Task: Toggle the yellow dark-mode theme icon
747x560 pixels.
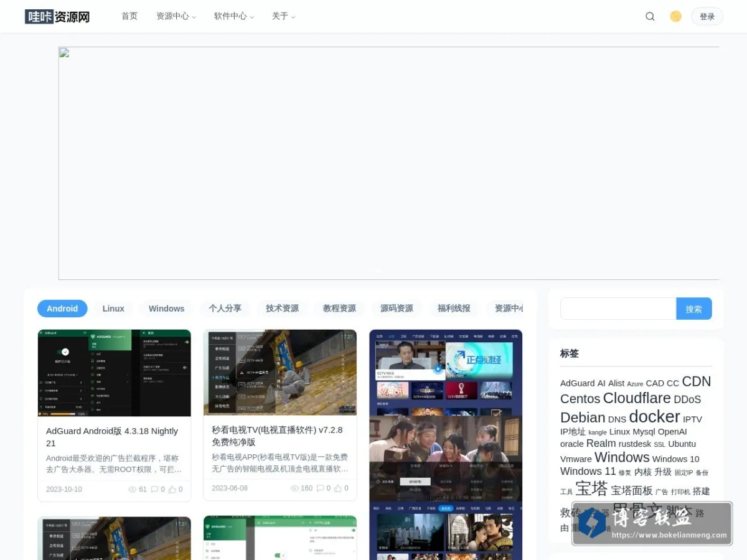Action: pos(675,17)
